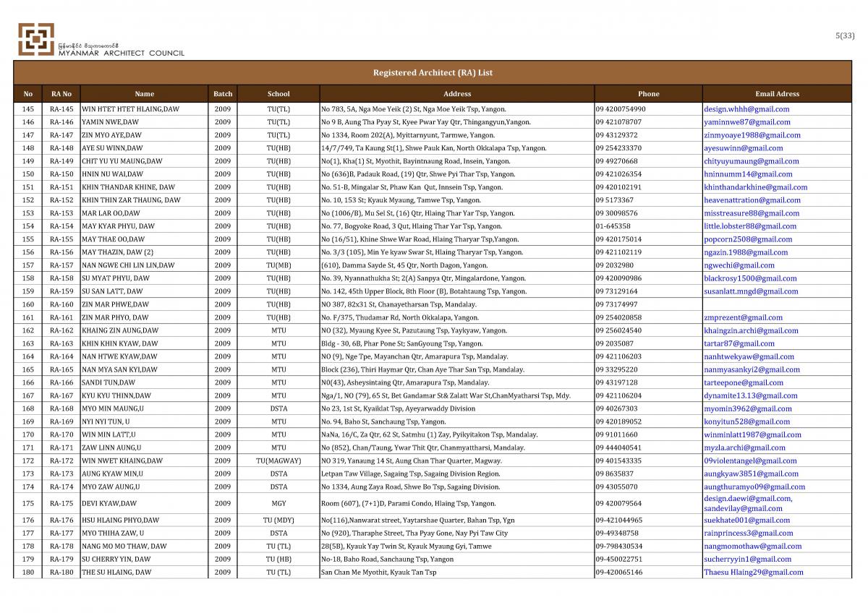Select address 'San Chan Me Myothit, Kyauk Tan Tsp'
868x613 pixels.
point(379,572)
